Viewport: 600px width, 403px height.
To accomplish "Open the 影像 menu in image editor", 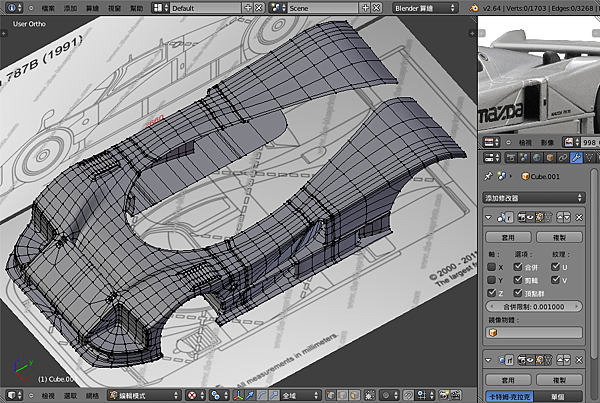I will tap(547, 143).
